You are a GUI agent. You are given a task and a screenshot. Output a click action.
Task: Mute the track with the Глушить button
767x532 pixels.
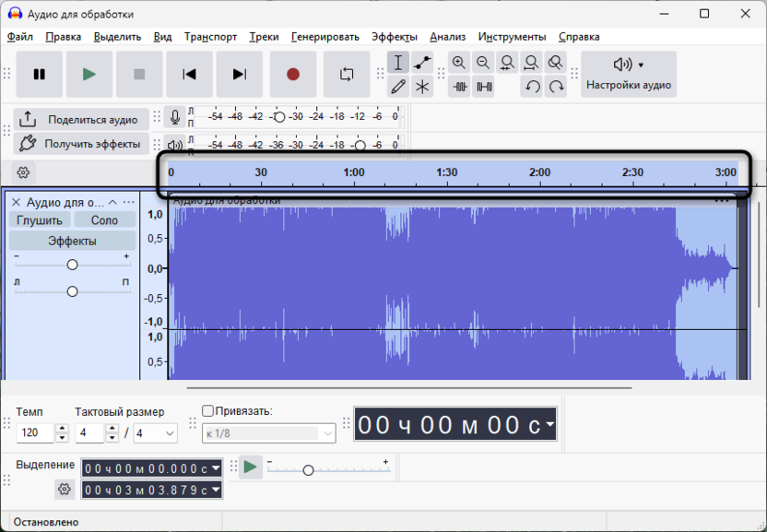[x=39, y=220]
